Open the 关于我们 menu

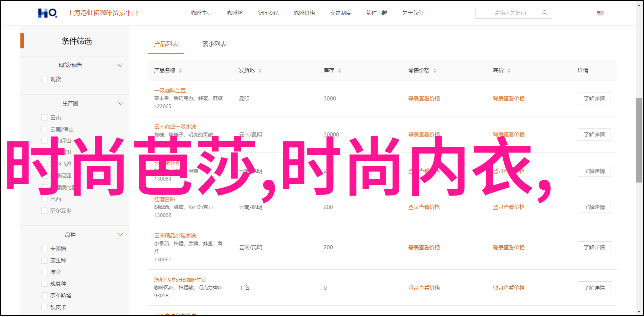[413, 13]
